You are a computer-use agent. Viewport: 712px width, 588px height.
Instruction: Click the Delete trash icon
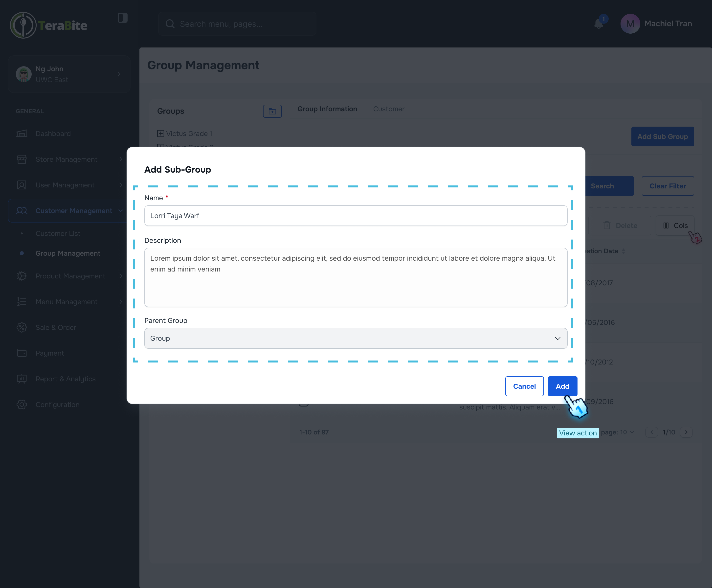tap(607, 225)
